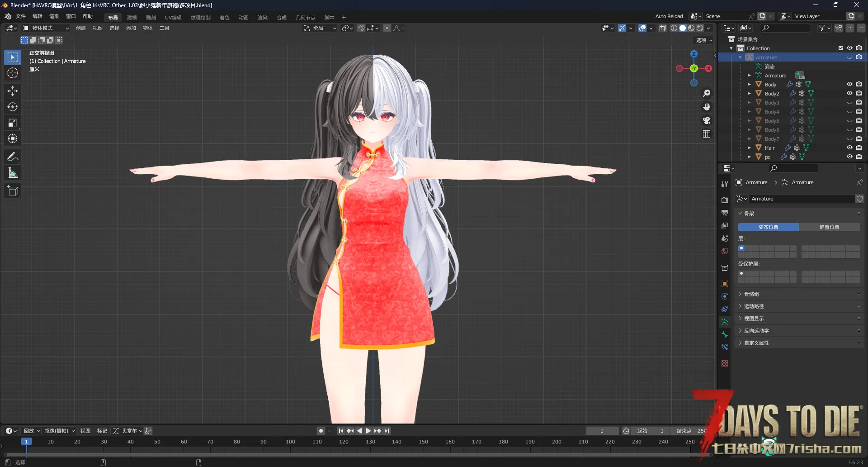Click the Add Cube tool icon
The width and height of the screenshot is (868, 467).
tap(13, 191)
